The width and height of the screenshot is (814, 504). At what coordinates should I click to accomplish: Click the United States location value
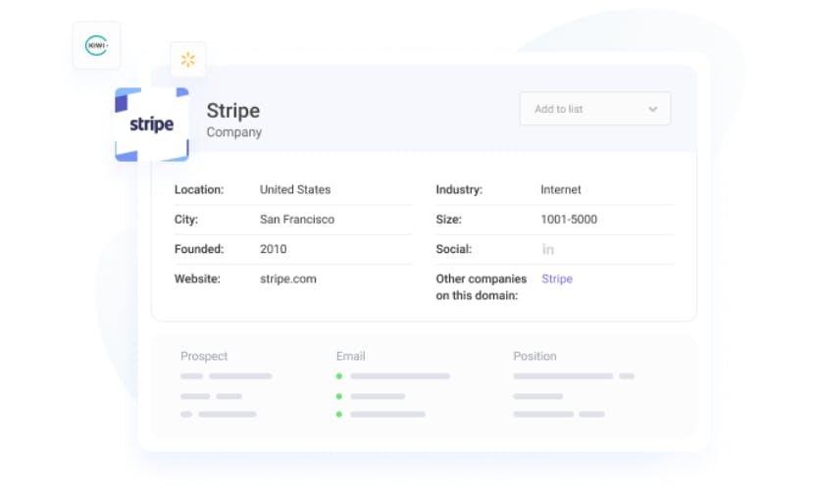[x=295, y=189]
